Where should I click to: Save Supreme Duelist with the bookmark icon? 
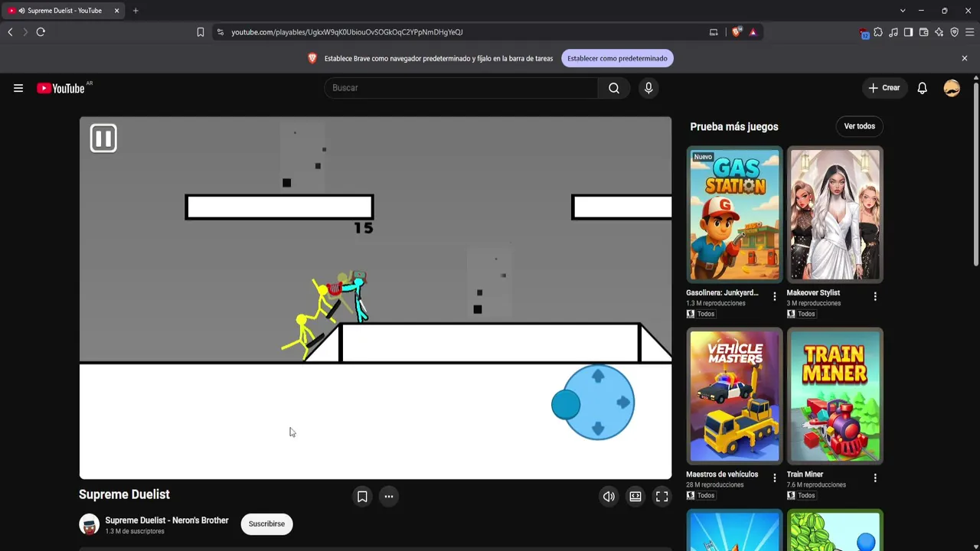tap(362, 497)
